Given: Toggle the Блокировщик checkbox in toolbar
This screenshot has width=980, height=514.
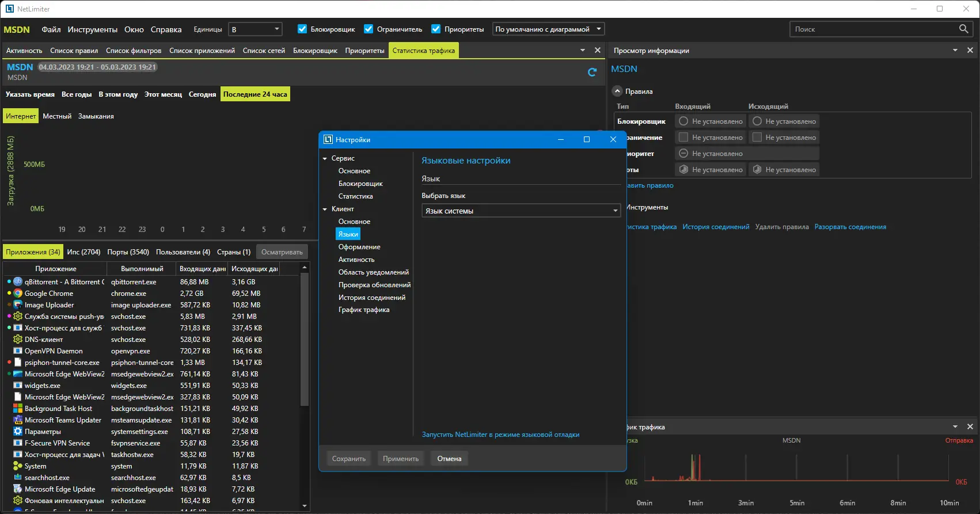Looking at the screenshot, I should pos(302,29).
